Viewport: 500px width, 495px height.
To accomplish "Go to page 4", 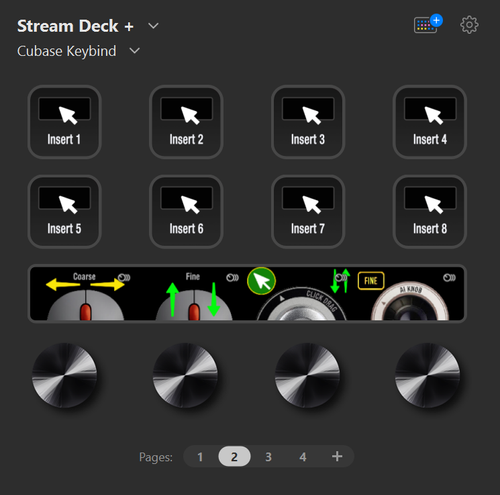I will coord(303,457).
